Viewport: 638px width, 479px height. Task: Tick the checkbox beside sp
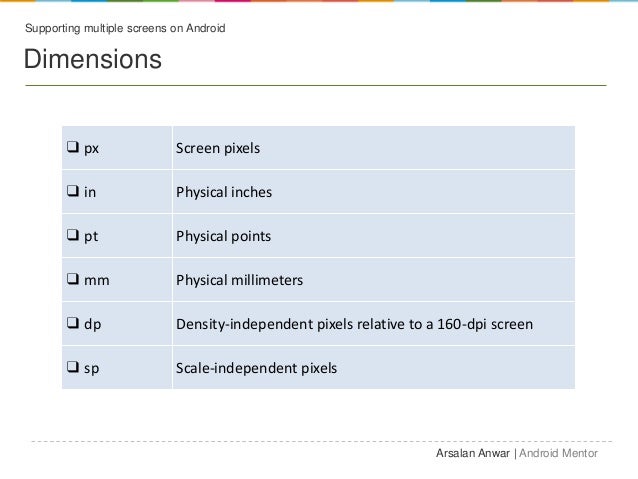[73, 369]
